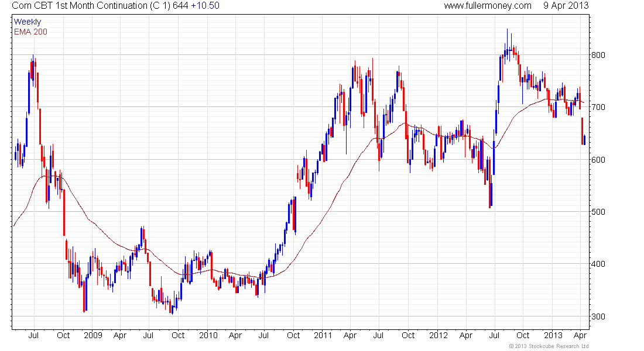
Task: Click the 400 price axis label
Action: [598, 264]
